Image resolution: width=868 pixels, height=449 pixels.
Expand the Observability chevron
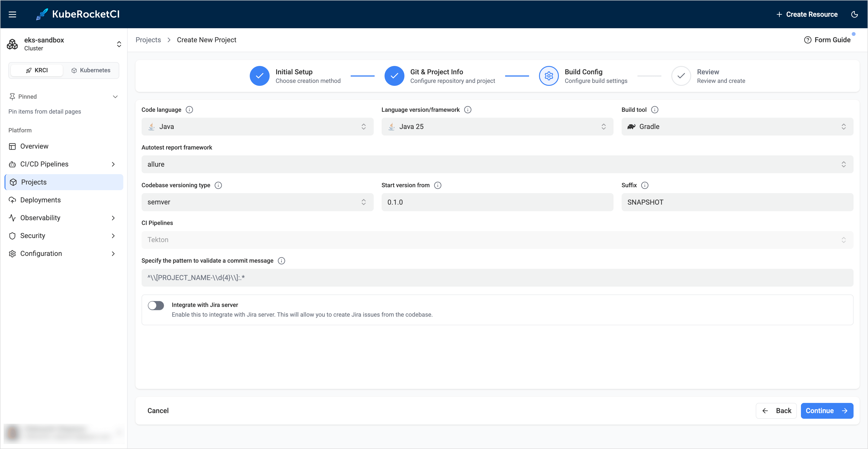pos(113,218)
